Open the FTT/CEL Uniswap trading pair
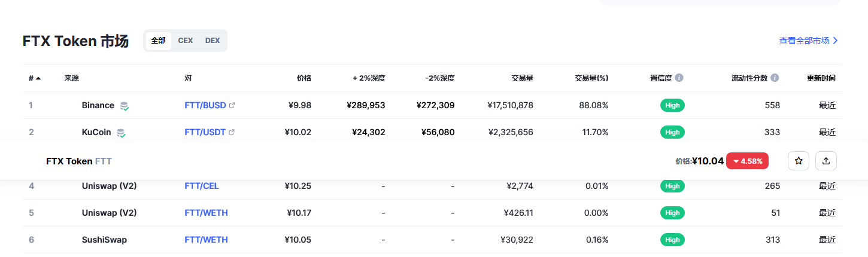The image size is (868, 257). [202, 186]
